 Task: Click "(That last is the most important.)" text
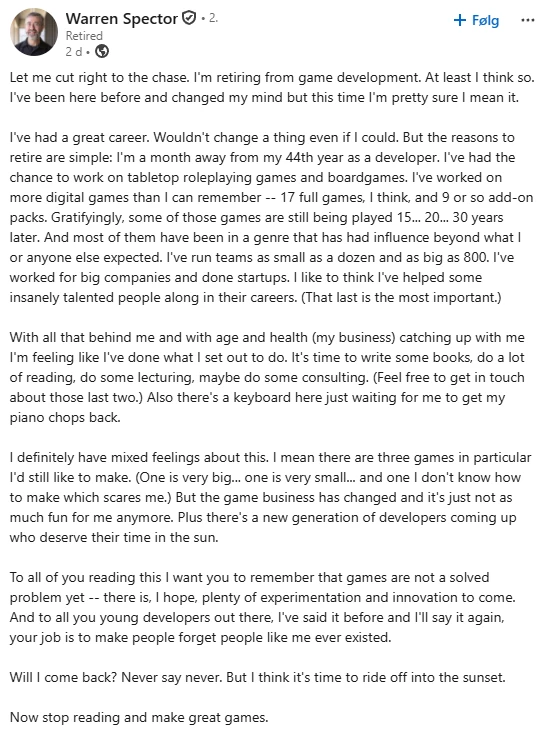click(x=401, y=297)
